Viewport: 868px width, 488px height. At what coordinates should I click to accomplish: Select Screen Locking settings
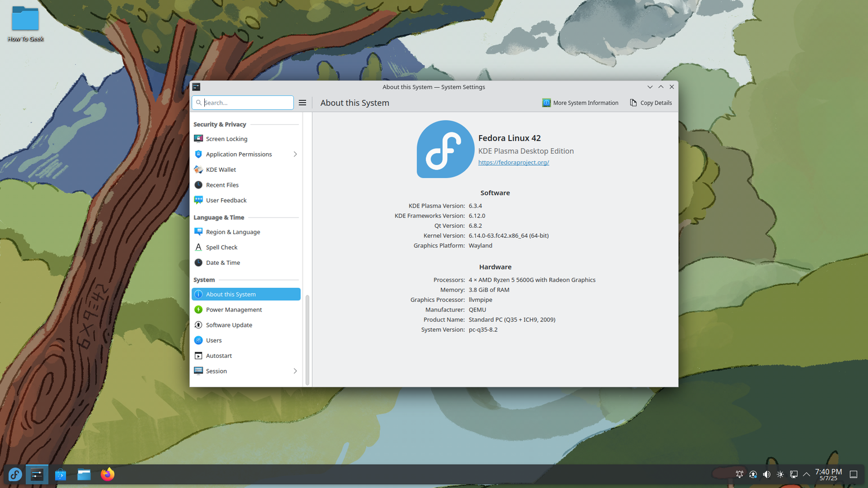pos(246,139)
